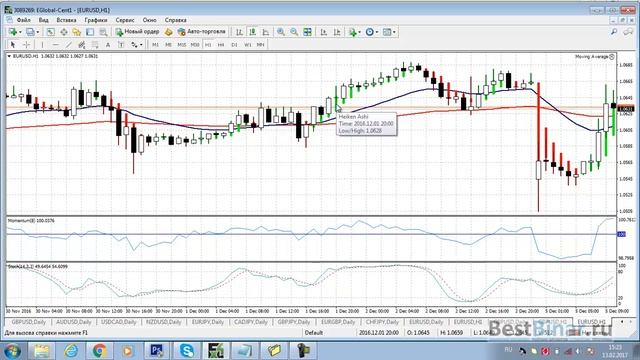The height and width of the screenshot is (360, 640).
Task: Toggle the Авто-торговля button
Action: click(202, 32)
